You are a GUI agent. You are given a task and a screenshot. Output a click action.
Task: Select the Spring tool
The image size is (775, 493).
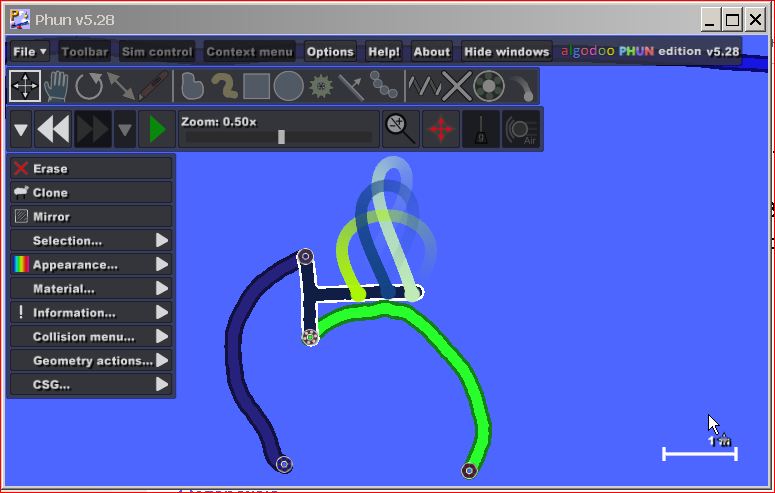(424, 86)
